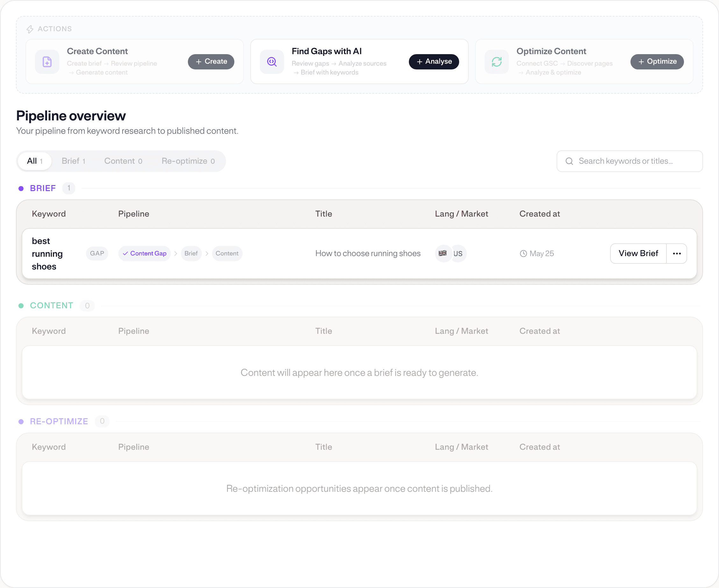Click the chevron after Content Gap
This screenshot has width=719, height=588.
[x=176, y=254]
